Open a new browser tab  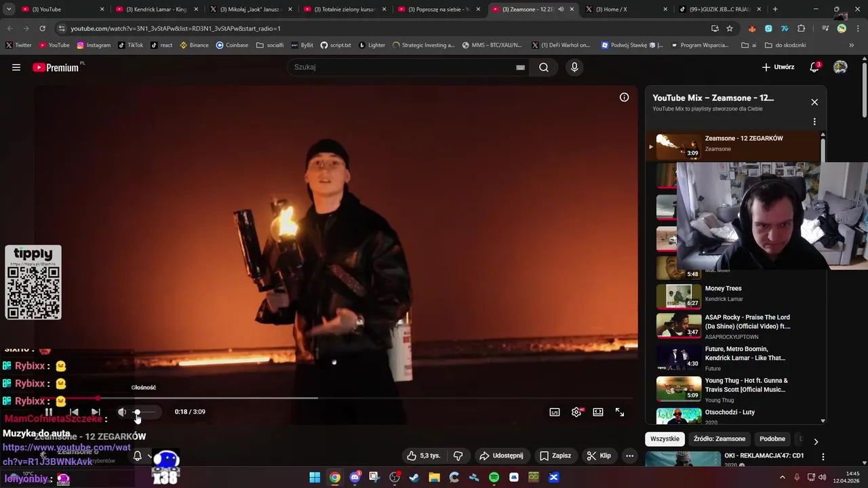click(775, 9)
